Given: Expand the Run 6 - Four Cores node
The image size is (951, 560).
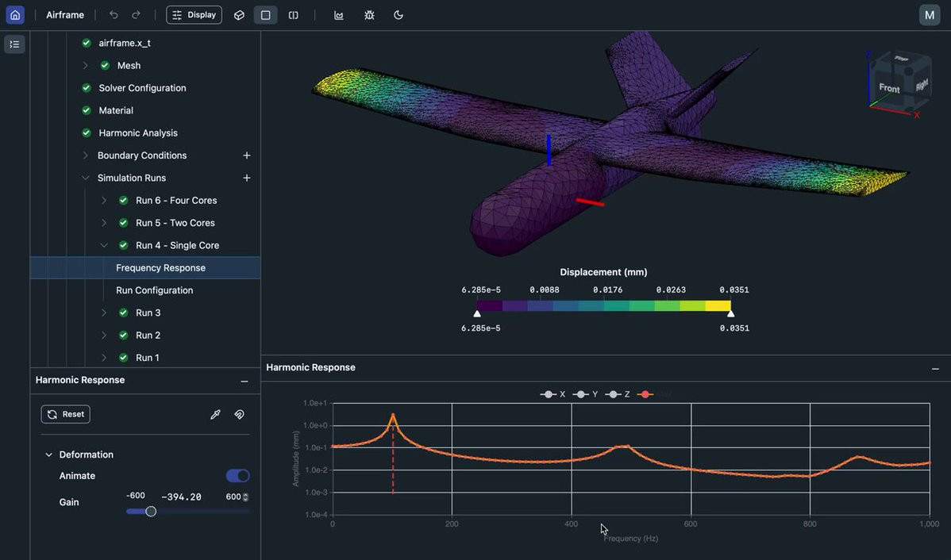Looking at the screenshot, I should pos(104,201).
